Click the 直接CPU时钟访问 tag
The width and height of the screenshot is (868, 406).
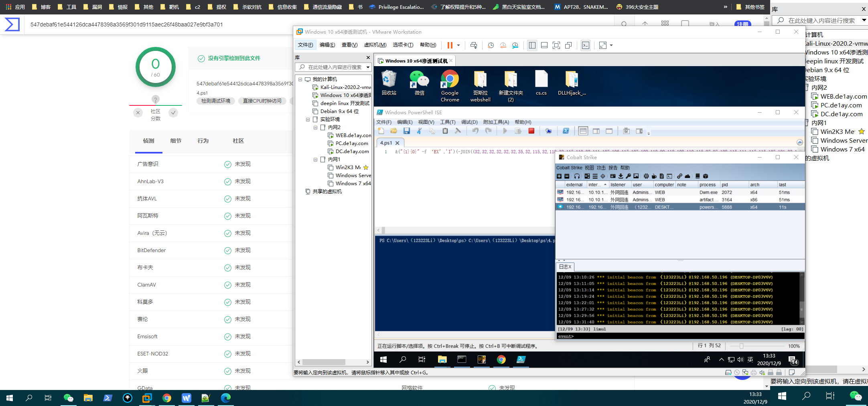coord(262,101)
